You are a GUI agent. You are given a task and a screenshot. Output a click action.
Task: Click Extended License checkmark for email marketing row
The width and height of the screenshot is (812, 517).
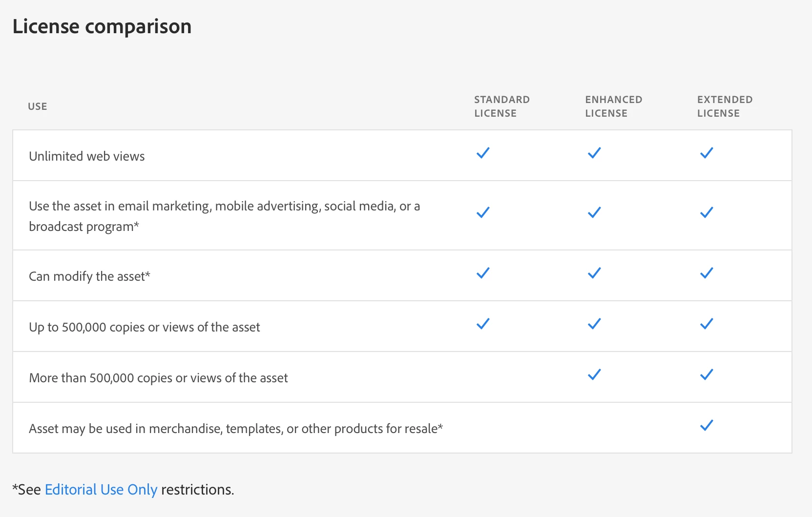coord(707,213)
